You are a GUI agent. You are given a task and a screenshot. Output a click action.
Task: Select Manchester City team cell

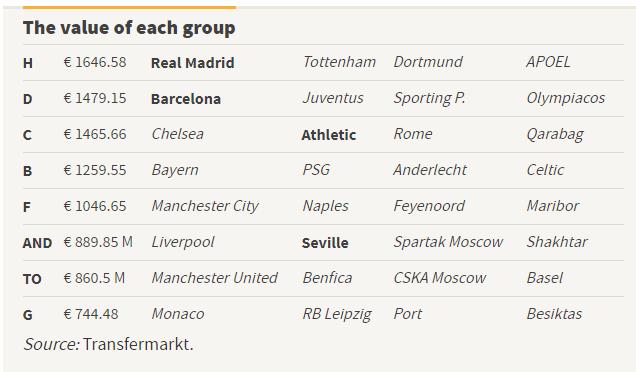coord(205,206)
